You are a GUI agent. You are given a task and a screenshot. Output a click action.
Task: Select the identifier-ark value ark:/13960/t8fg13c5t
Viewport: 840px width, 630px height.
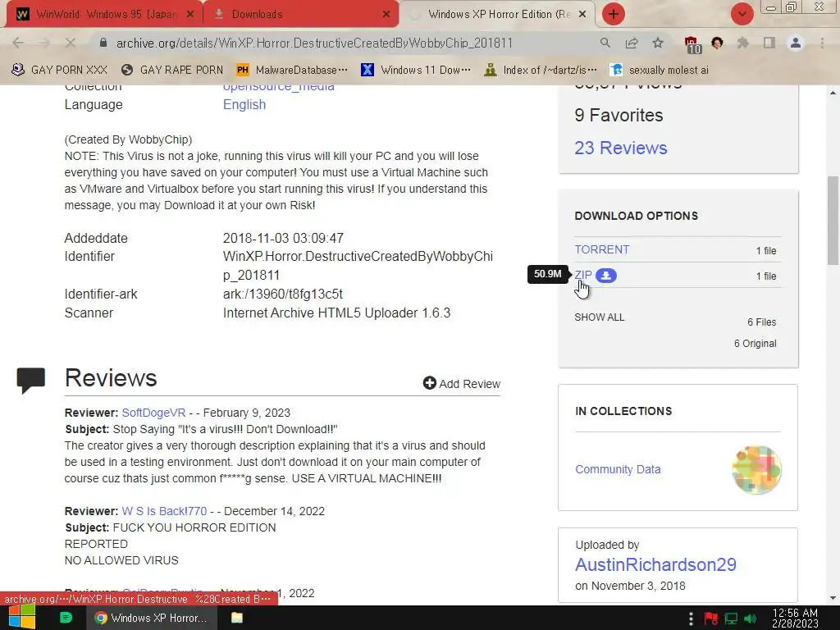pos(283,294)
